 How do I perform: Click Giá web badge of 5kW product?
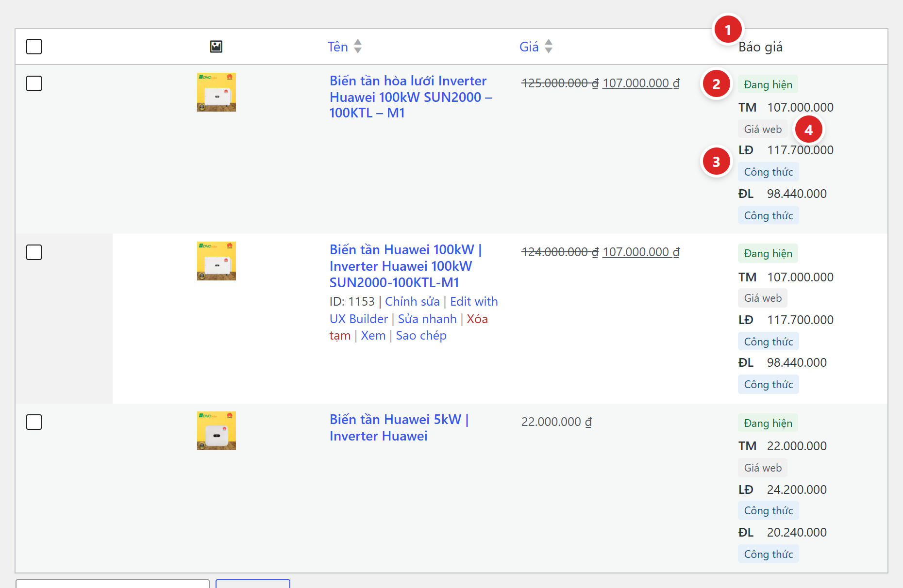click(x=763, y=468)
